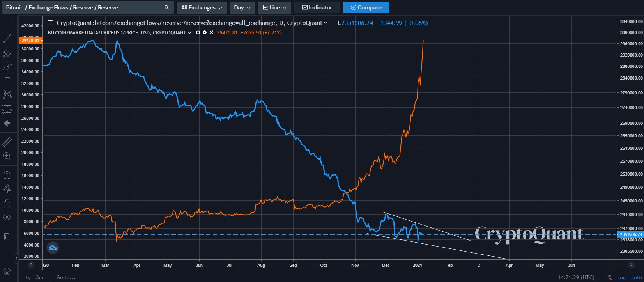Click reserve legend value 2351506.74
Image resolution: width=644 pixels, height=282 pixels.
click(x=357, y=23)
